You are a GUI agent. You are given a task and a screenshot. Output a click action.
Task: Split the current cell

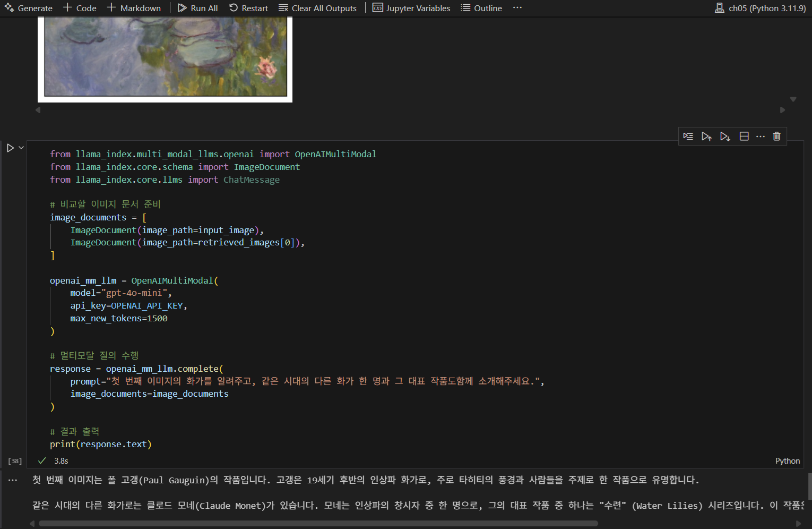click(x=744, y=136)
